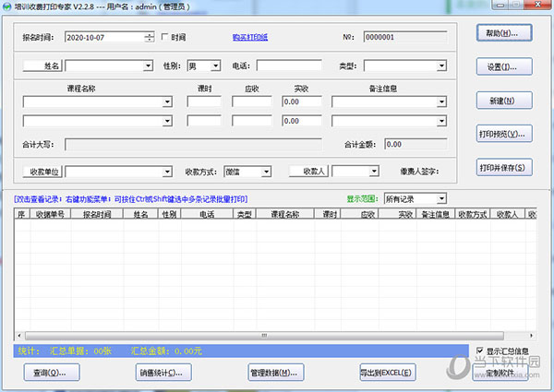This screenshot has height=392, width=554.
Task: Open 管理数据(M) manage data
Action: pos(276,373)
